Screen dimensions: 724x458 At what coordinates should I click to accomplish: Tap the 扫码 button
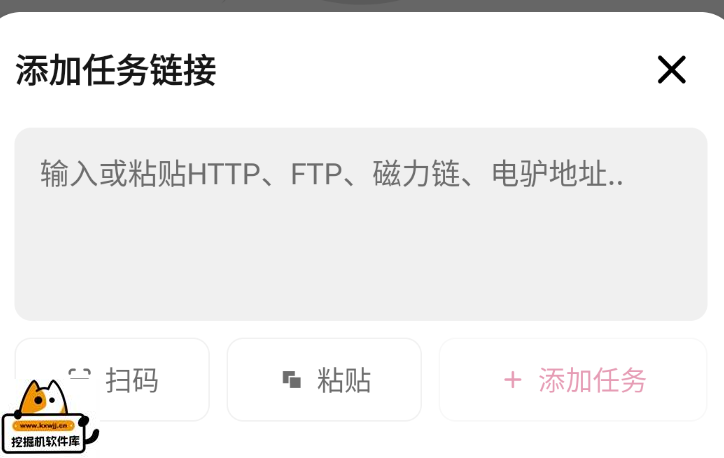112,380
